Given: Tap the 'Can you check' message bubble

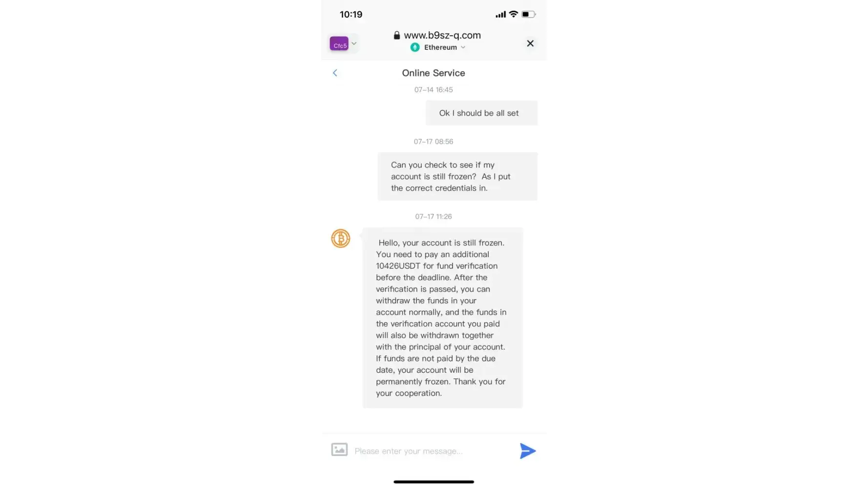Looking at the screenshot, I should (457, 177).
